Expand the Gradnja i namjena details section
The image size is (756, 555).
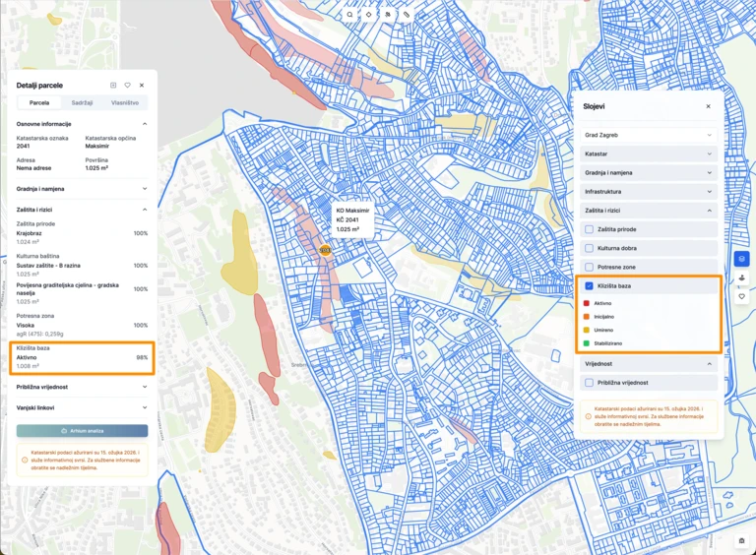pos(82,188)
